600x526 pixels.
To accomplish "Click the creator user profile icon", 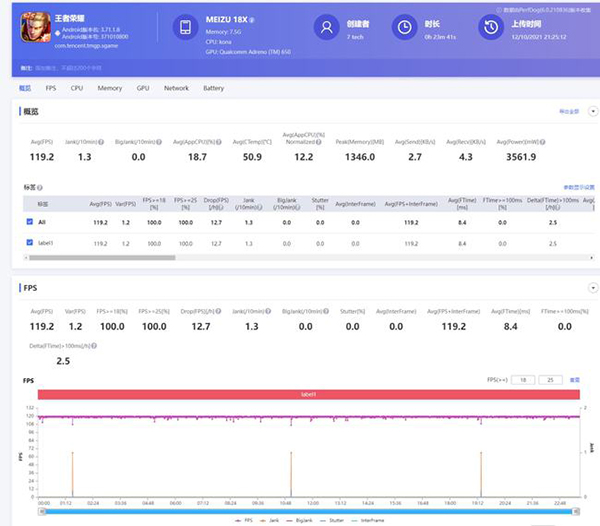I will click(x=326, y=27).
